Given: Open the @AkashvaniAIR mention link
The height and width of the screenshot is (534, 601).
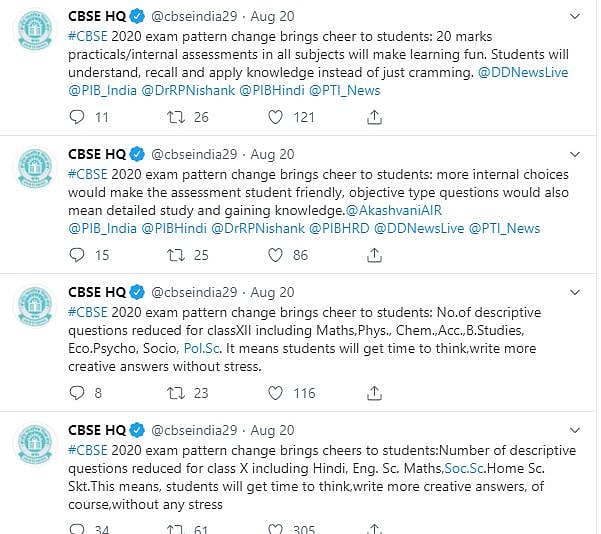Looking at the screenshot, I should [394, 210].
